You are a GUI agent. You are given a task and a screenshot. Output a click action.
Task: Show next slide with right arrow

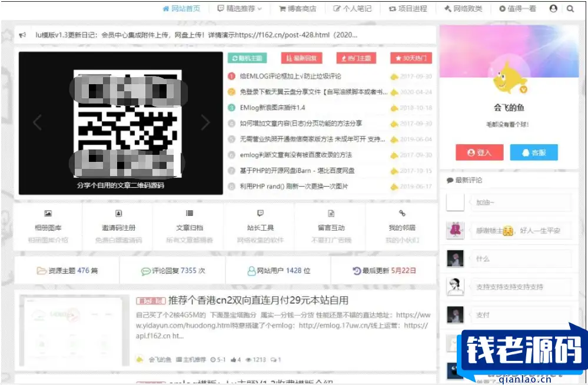coord(205,122)
